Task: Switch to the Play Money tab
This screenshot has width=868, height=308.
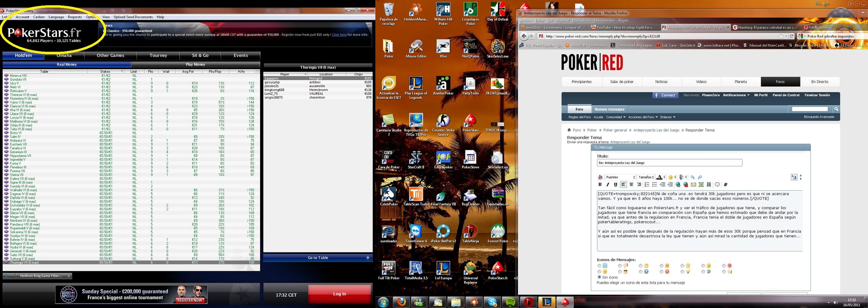Action: coord(195,64)
